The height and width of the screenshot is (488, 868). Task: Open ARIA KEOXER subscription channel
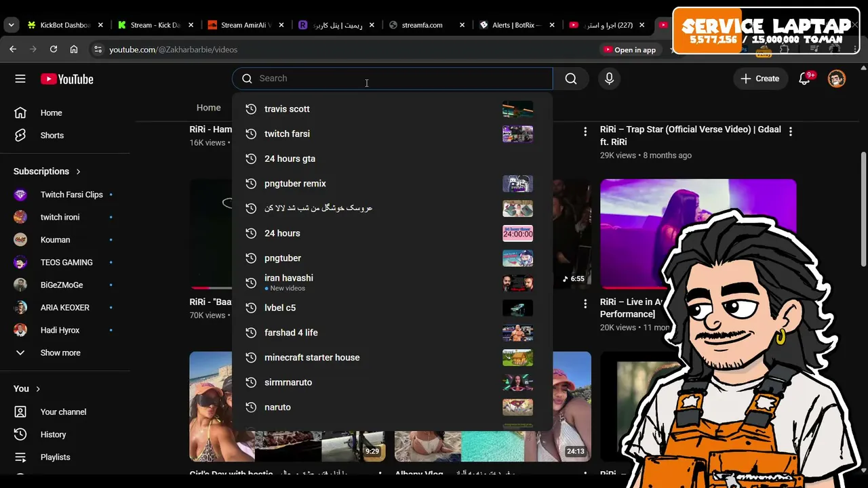[x=65, y=307]
